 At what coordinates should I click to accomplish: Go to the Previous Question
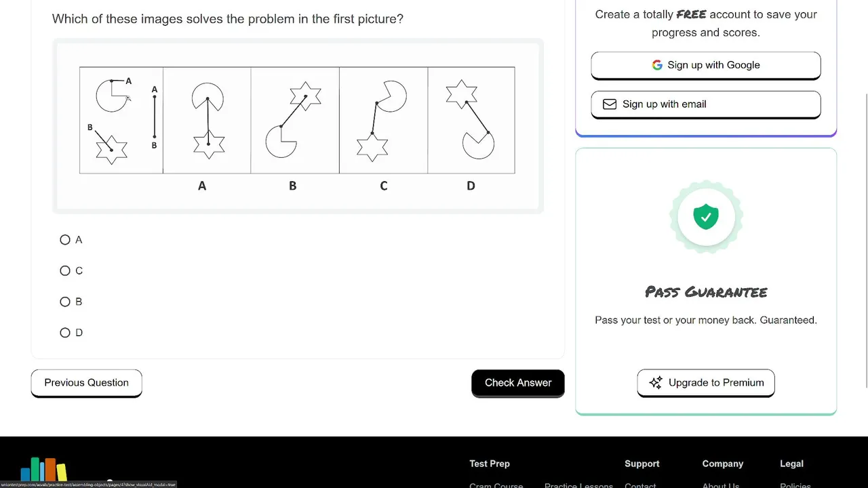(x=86, y=383)
